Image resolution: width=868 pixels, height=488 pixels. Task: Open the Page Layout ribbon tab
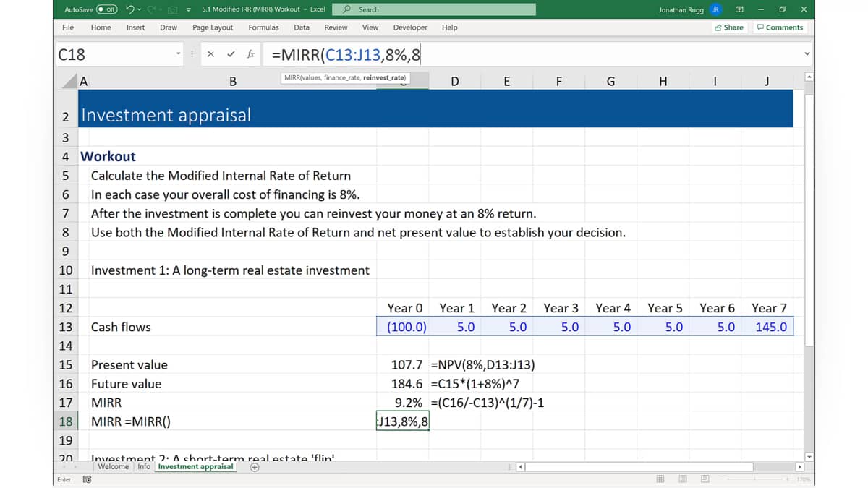(213, 27)
